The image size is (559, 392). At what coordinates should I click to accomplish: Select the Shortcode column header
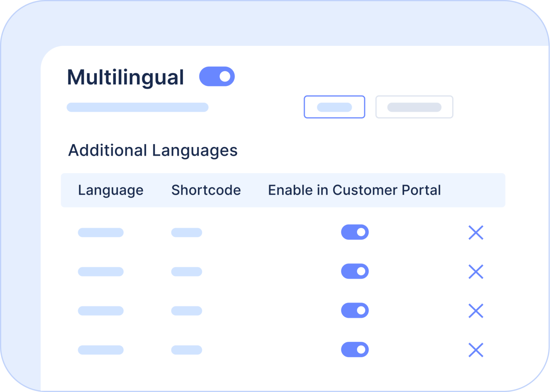click(206, 190)
